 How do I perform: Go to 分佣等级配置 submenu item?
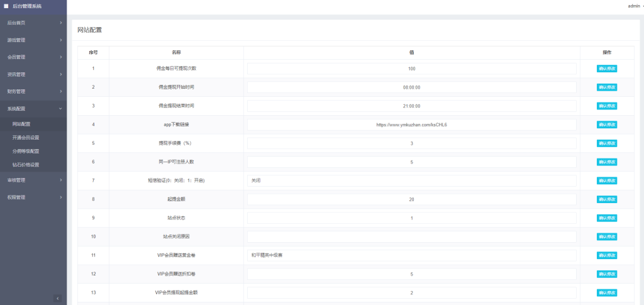[26, 151]
